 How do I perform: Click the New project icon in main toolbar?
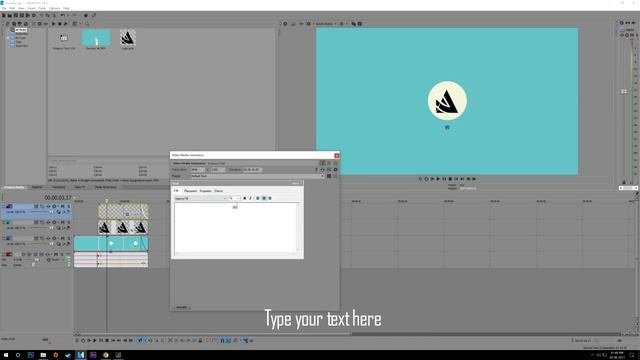[4, 16]
